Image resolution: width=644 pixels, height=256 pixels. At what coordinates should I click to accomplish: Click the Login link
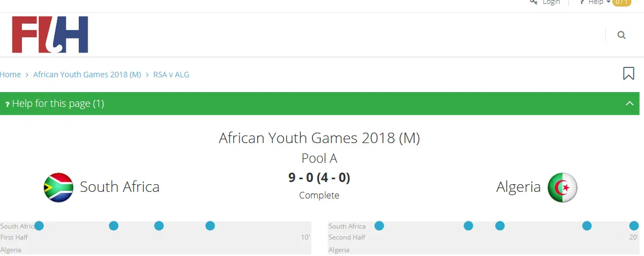[551, 2]
